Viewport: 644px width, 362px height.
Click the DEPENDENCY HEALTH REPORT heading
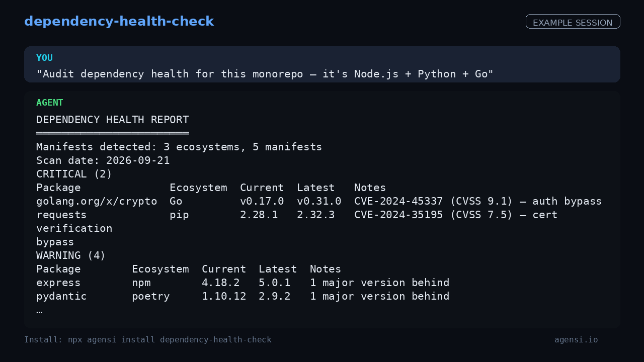click(113, 120)
